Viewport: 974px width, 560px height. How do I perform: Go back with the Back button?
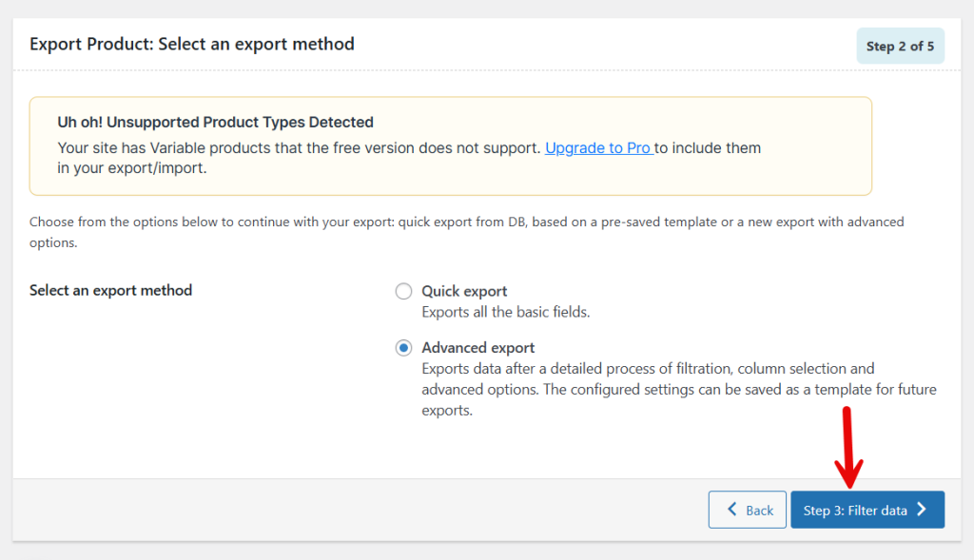click(748, 510)
